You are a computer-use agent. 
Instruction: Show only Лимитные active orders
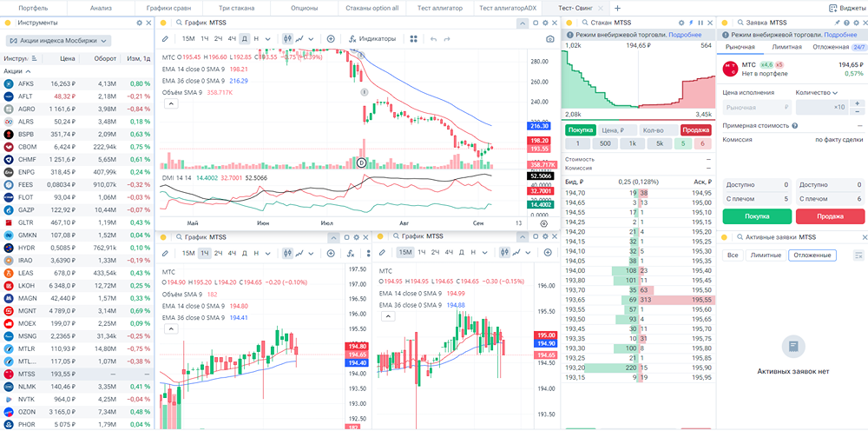[x=765, y=255]
